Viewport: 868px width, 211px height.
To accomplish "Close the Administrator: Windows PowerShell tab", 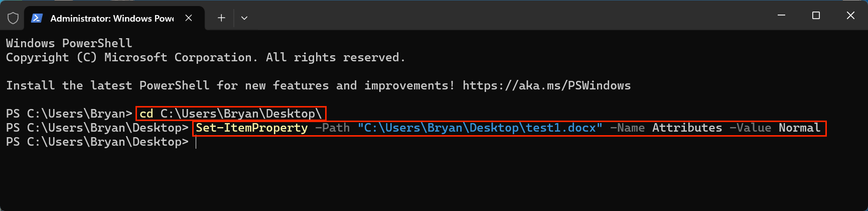I will (189, 18).
